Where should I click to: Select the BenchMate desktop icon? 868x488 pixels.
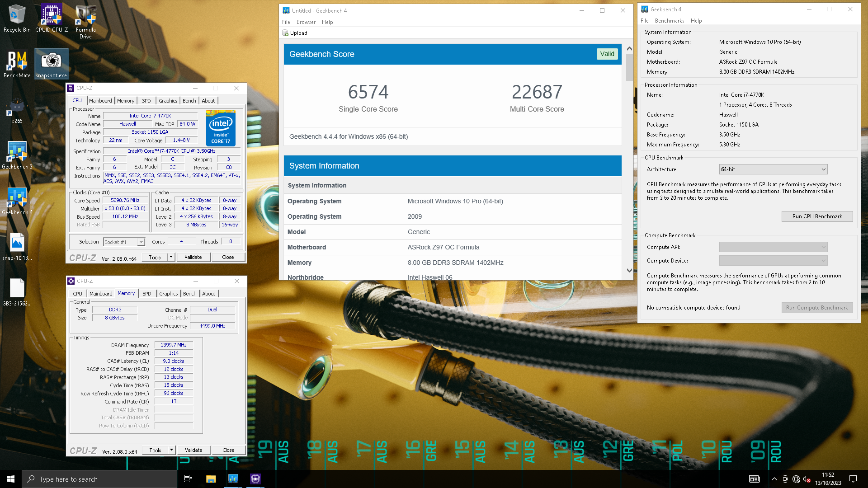[17, 64]
